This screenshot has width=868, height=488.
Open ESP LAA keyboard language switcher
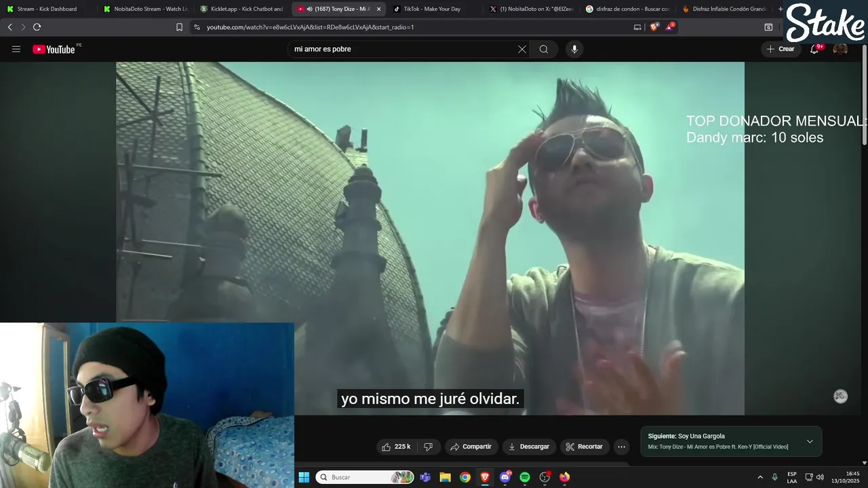point(792,477)
